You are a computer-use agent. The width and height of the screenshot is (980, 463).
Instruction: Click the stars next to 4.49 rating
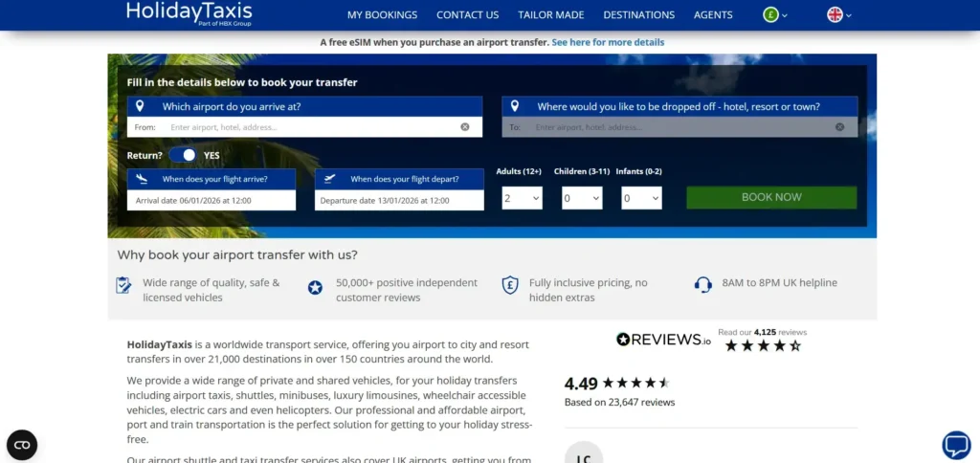pyautogui.click(x=635, y=383)
